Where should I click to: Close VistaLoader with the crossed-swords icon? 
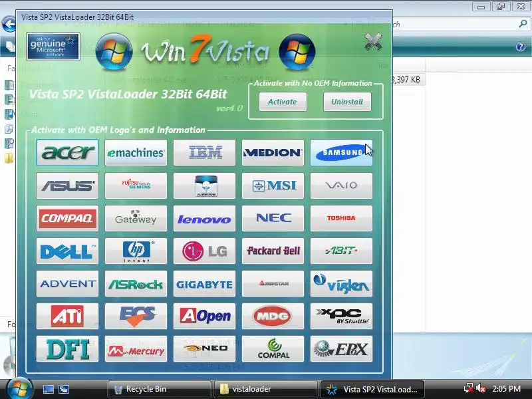(x=373, y=42)
